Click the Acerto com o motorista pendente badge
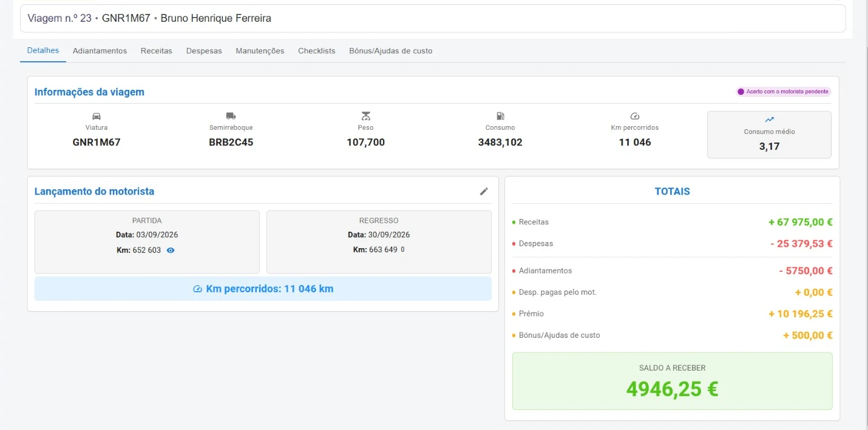868x430 pixels. [783, 92]
